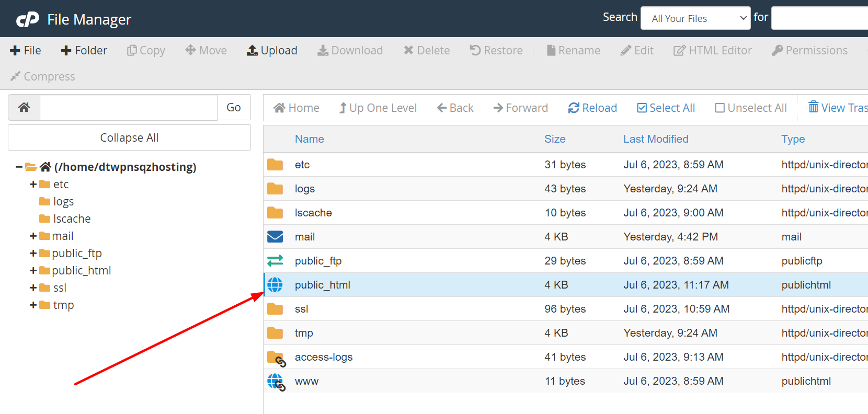Click the public_html globe icon
The width and height of the screenshot is (868, 414).
[275, 285]
